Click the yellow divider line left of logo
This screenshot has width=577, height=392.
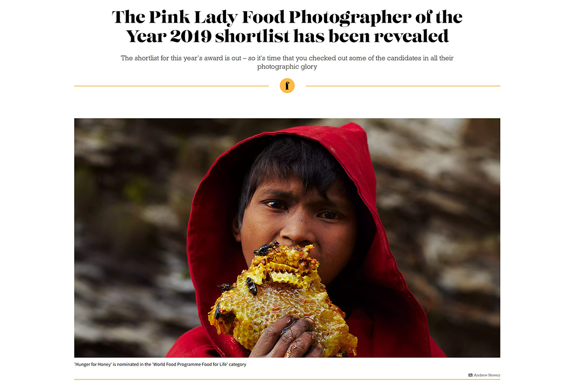click(x=171, y=86)
